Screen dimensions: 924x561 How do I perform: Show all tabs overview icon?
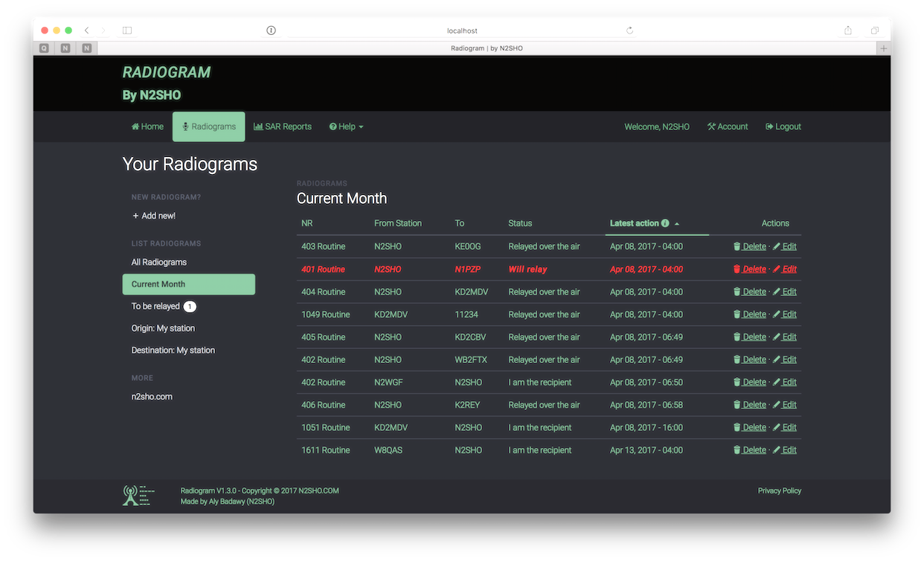tap(875, 31)
